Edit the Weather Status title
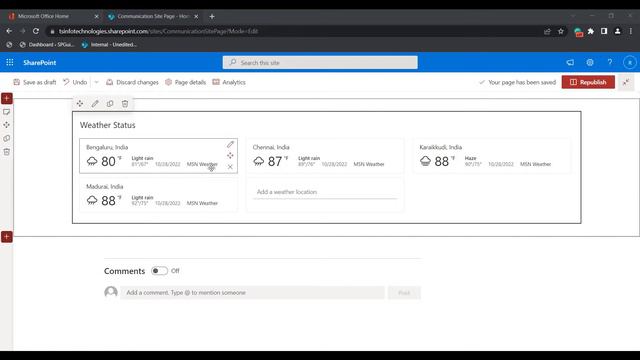 108,125
